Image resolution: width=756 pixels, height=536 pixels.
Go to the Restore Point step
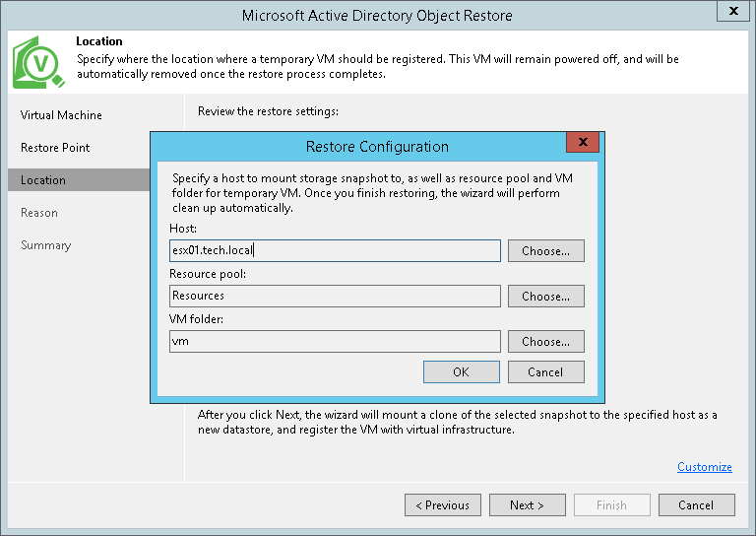click(55, 148)
